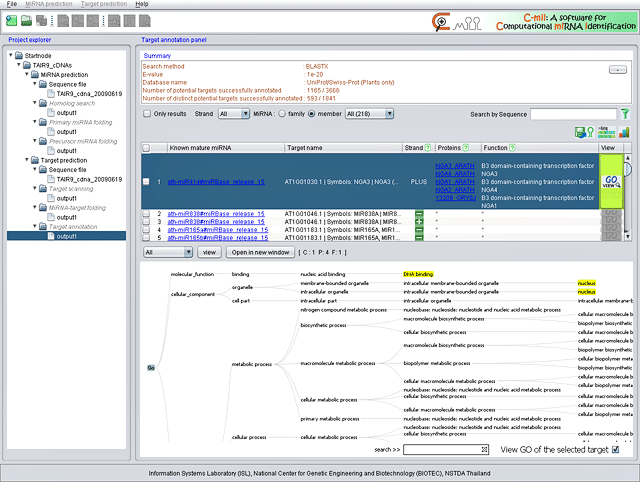Viewport: 640px width, 482px height.
Task: Select the family radio button
Action: (282, 114)
